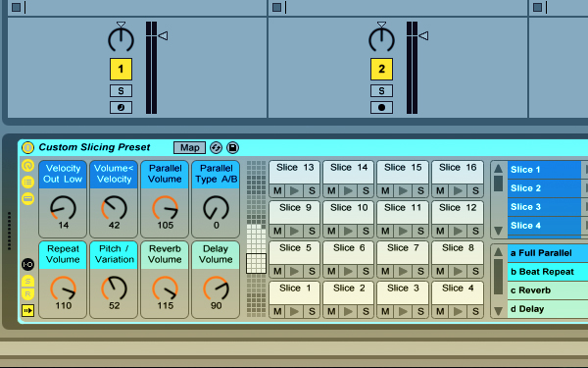Click up arrow of slice chain list scrollbar

498,168
